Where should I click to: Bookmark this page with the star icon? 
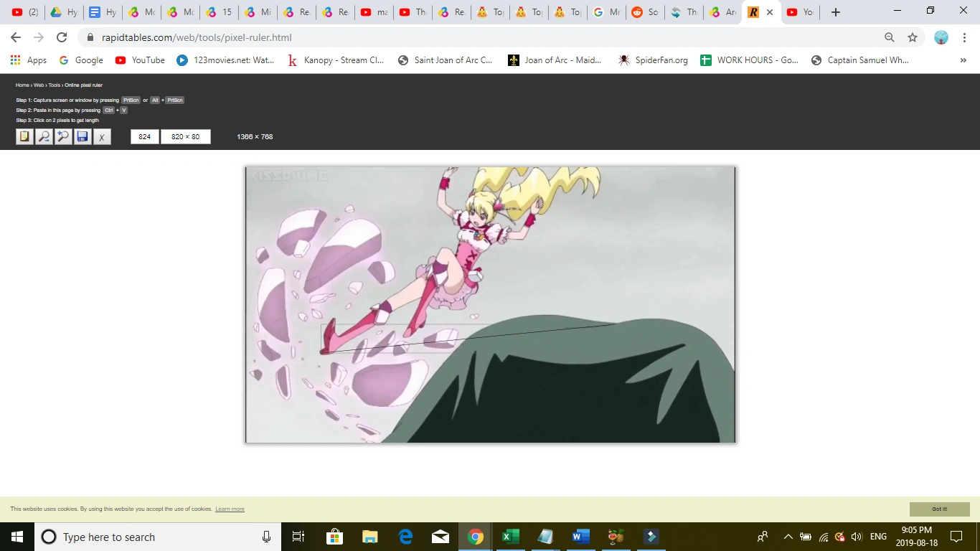(913, 37)
